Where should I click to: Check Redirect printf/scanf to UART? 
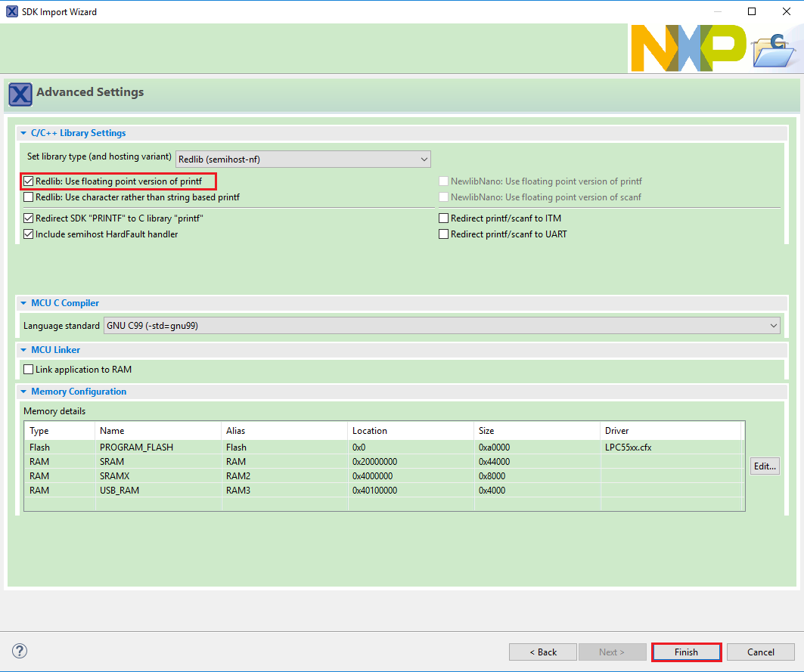444,234
